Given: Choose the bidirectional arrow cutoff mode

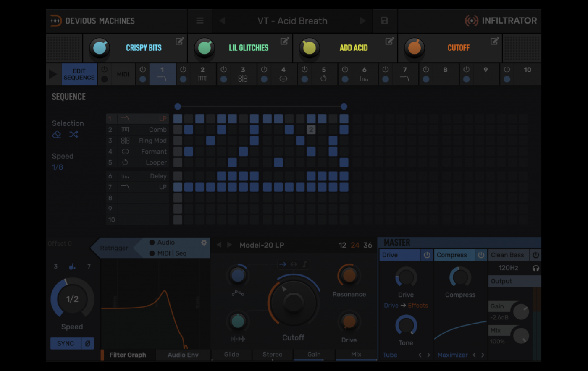Looking at the screenshot, I should 294,264.
